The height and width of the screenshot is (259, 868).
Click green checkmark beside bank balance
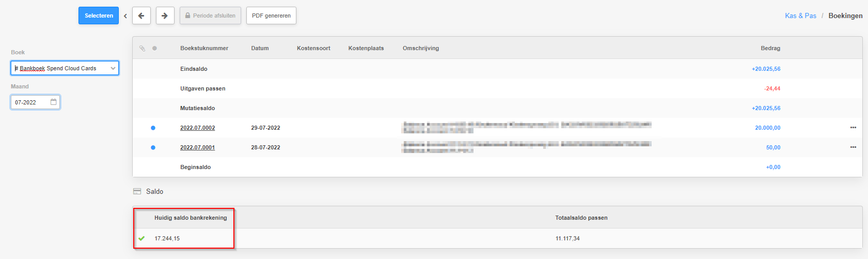141,238
